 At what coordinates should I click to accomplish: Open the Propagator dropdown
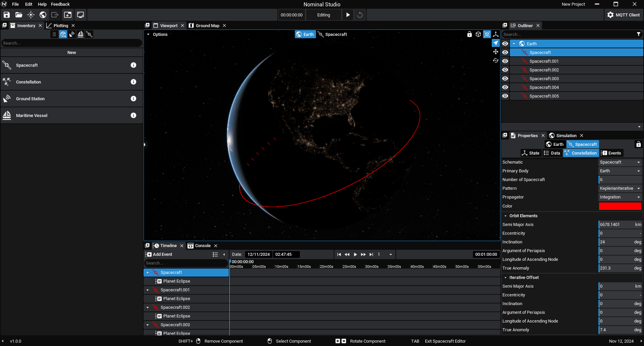coord(620,197)
